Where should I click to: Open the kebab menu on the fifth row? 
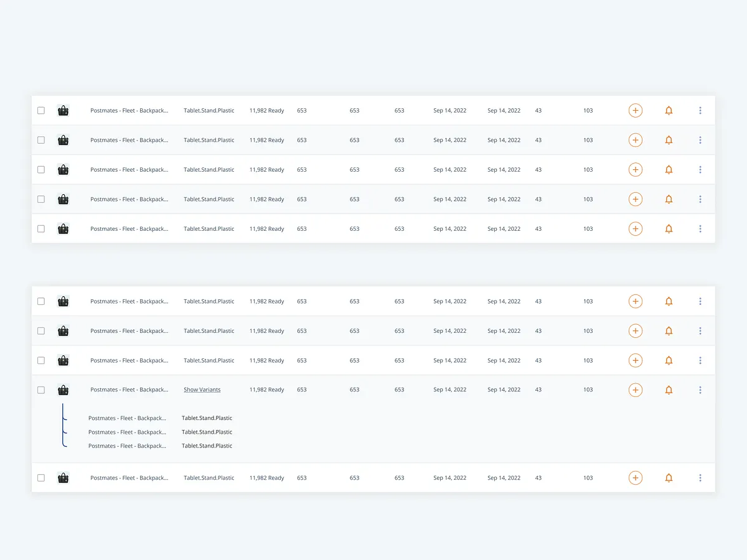700,228
